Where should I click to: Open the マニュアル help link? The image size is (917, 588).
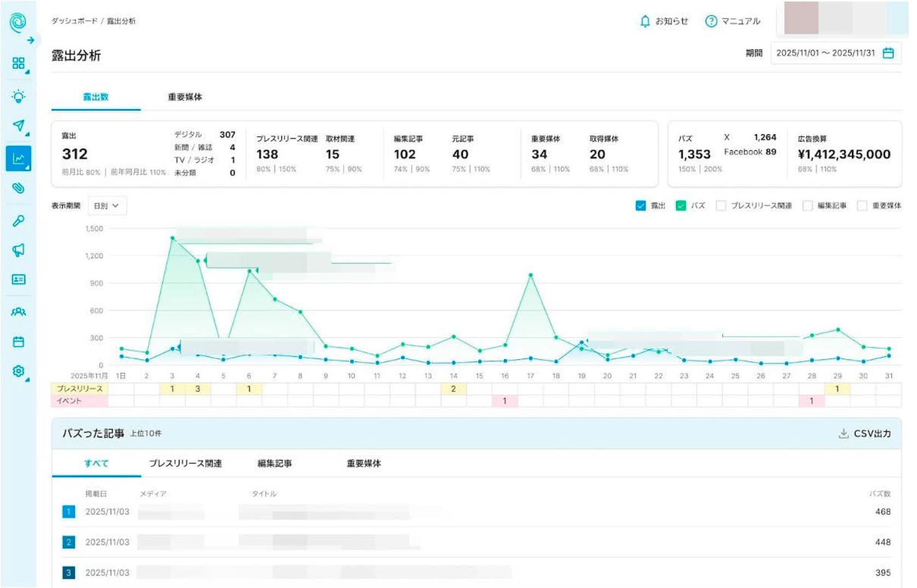733,21
